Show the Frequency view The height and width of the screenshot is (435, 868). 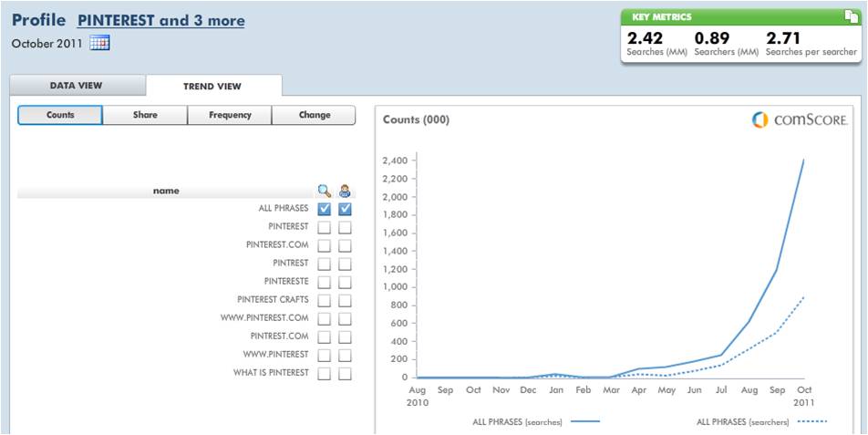pos(230,115)
